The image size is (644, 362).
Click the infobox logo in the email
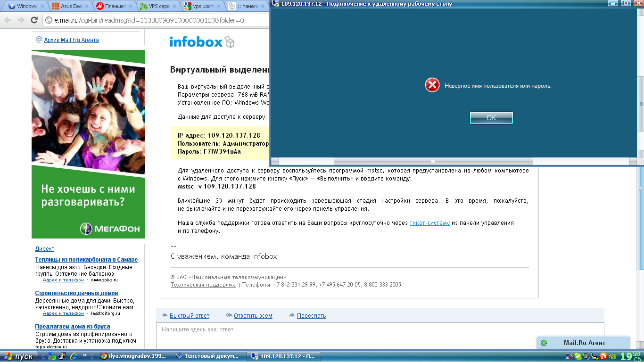click(x=202, y=42)
